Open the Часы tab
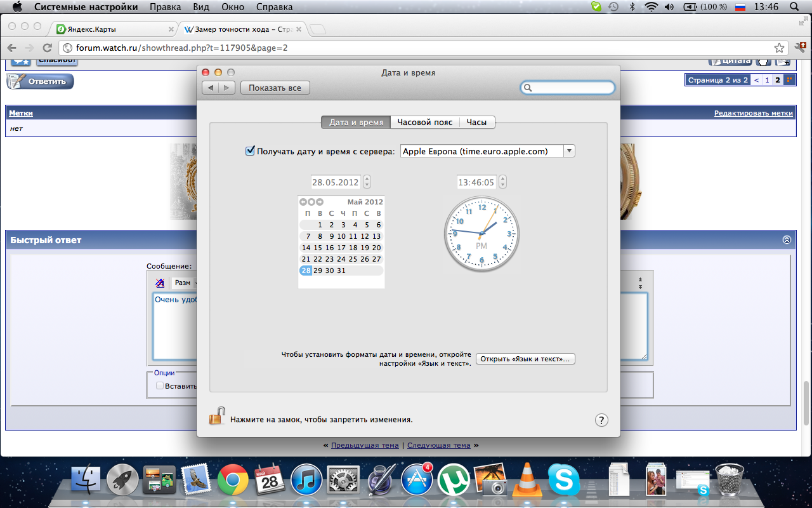The height and width of the screenshot is (508, 812). (476, 122)
